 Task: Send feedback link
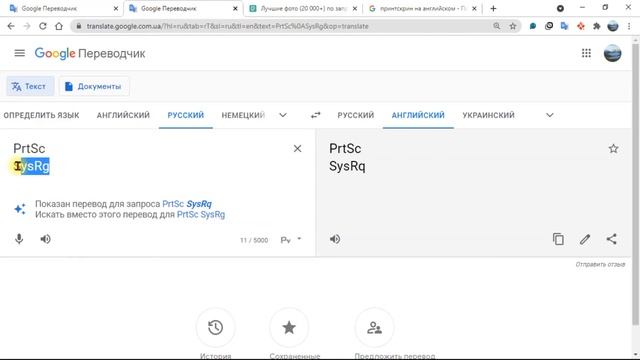pyautogui.click(x=600, y=264)
